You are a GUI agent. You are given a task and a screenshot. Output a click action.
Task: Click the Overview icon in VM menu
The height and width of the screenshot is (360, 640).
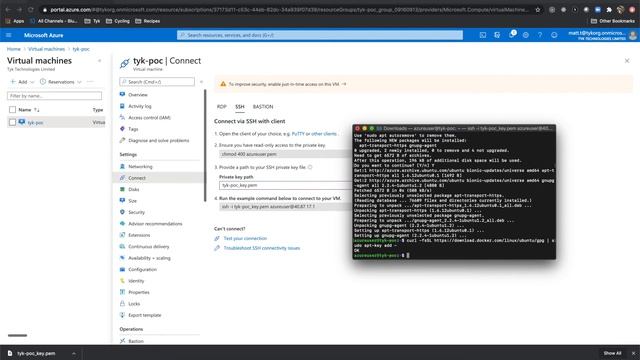(x=122, y=94)
